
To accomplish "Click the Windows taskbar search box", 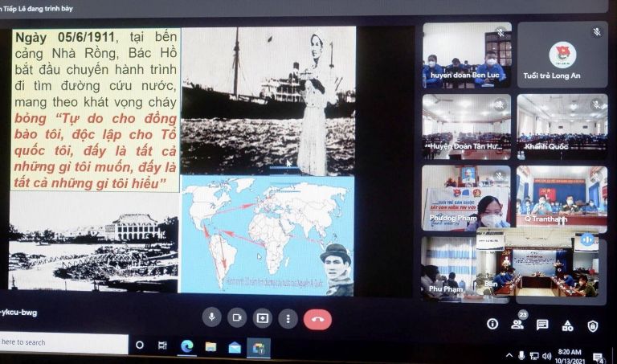I will click(x=64, y=342).
